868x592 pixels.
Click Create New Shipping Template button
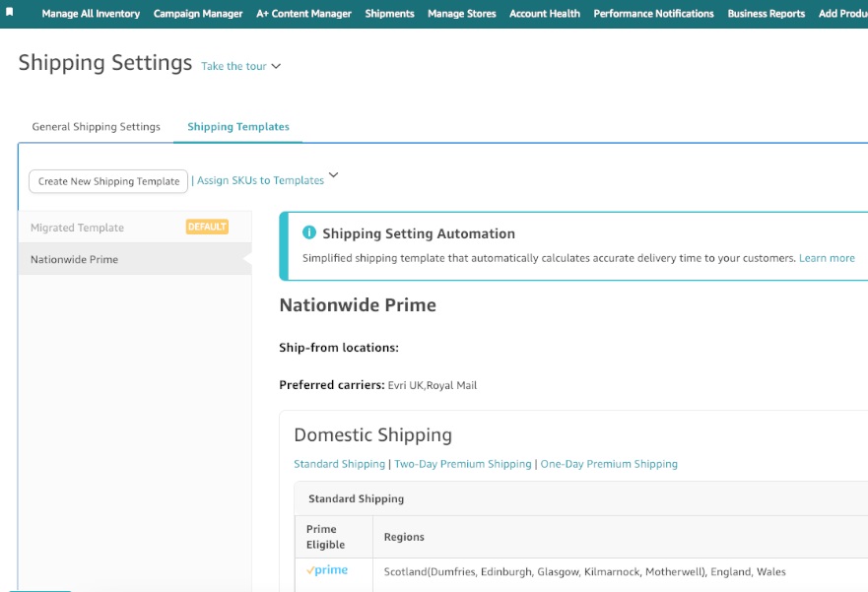(x=108, y=181)
